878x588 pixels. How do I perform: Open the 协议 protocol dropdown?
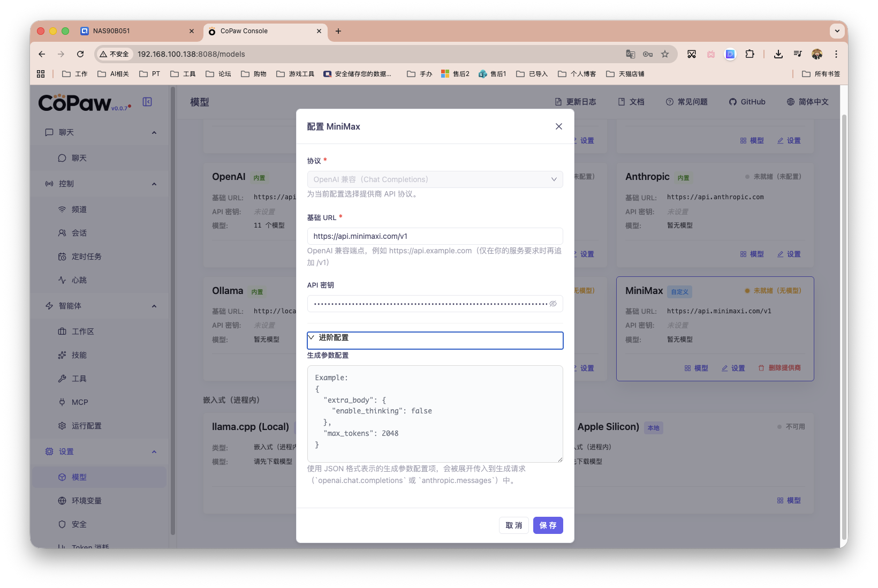tap(435, 179)
